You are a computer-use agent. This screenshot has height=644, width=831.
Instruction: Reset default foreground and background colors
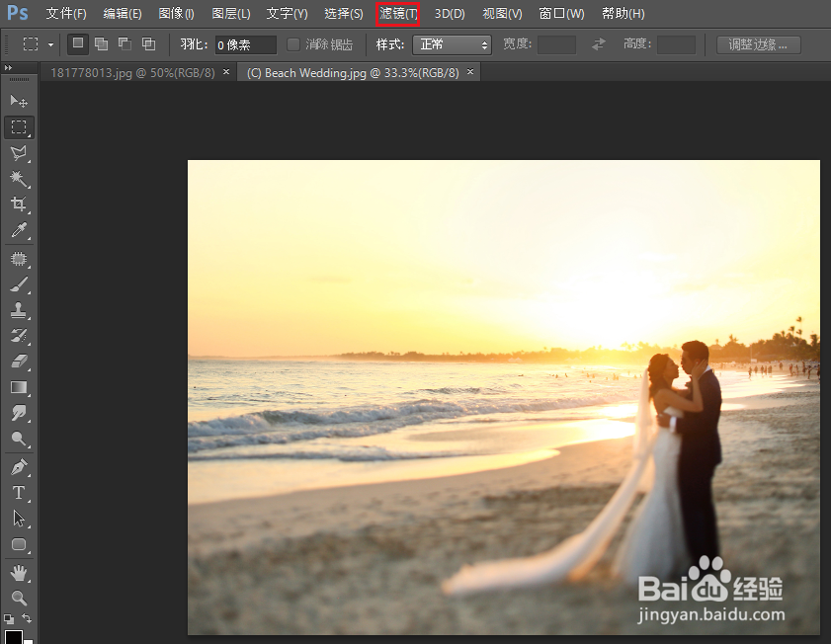9,618
